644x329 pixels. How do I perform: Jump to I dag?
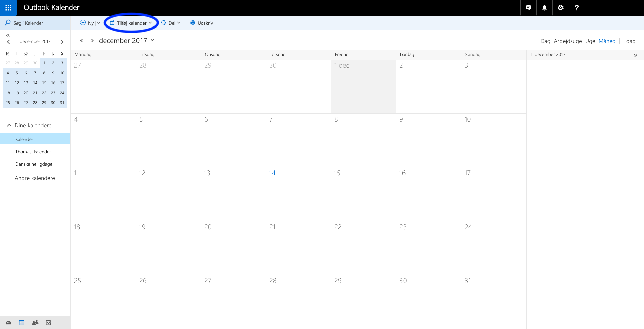point(629,41)
